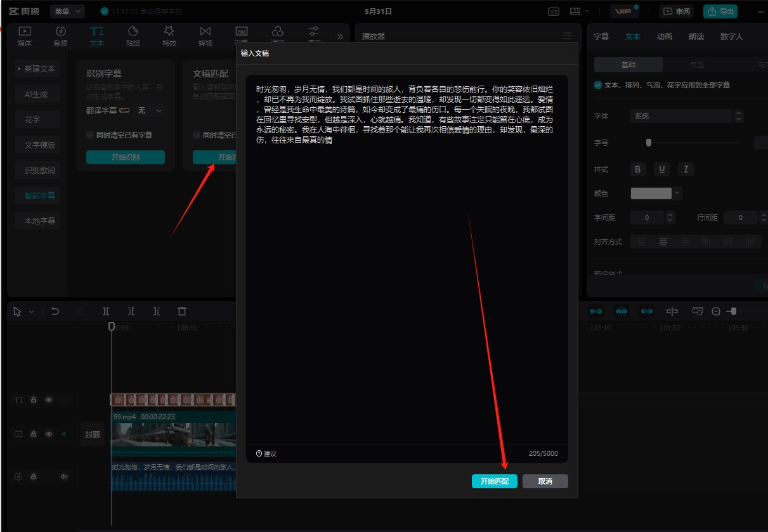Lock the text subtitle track
The image size is (768, 532).
tap(33, 400)
